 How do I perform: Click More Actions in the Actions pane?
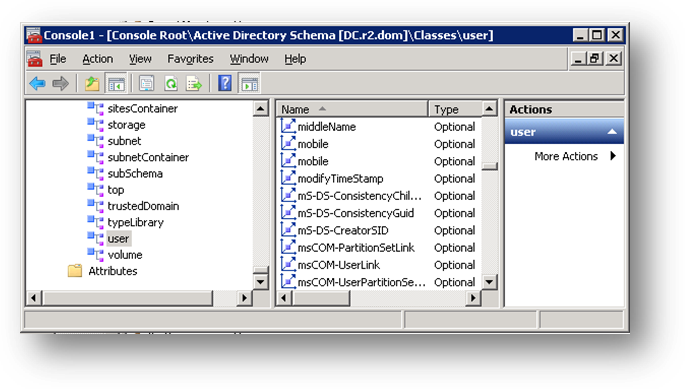(x=566, y=156)
